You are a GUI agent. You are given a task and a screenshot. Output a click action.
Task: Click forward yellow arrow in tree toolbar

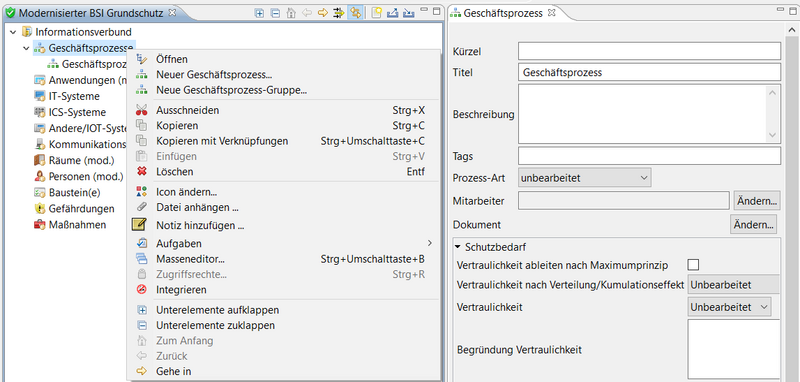tap(322, 13)
